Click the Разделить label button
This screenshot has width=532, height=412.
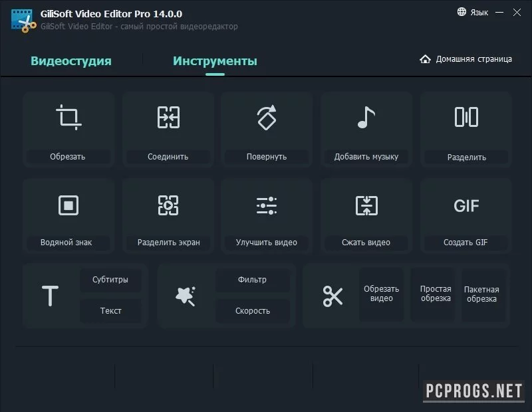(x=467, y=157)
